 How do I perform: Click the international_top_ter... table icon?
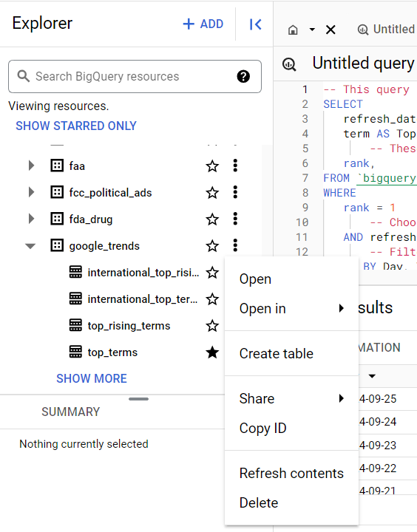pyautogui.click(x=75, y=299)
